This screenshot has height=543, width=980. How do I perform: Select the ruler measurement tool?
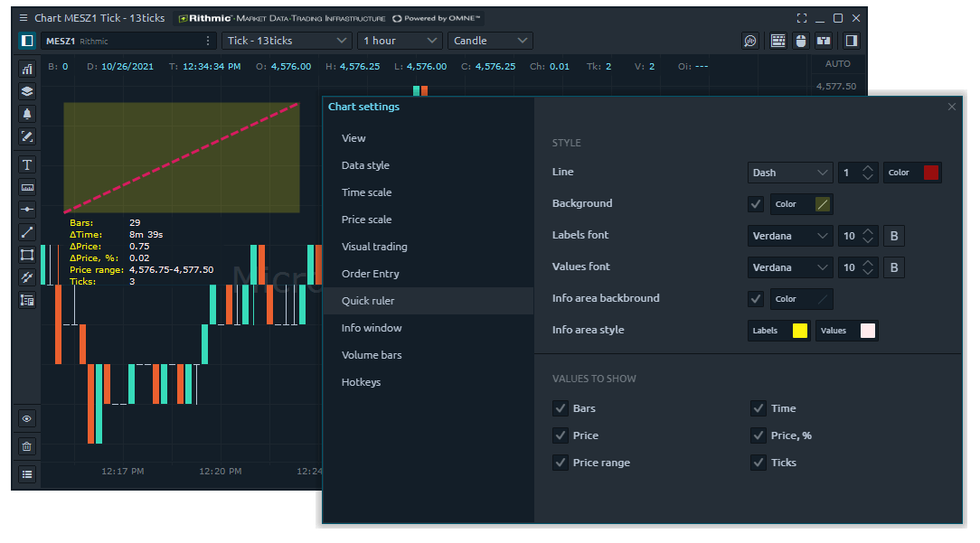(x=27, y=187)
